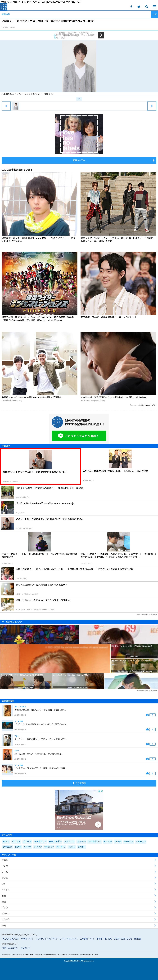Open BOSEのヘッドホン sponsored article
This screenshot has height=980, width=158.
(40, 466)
